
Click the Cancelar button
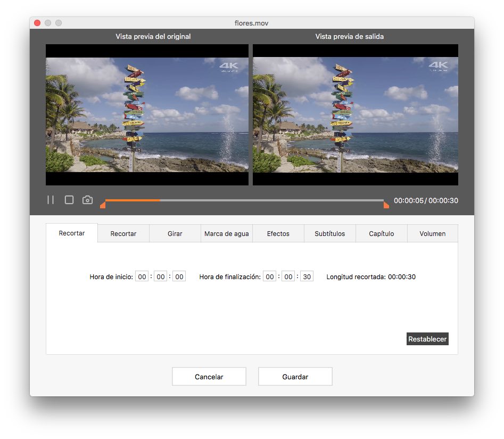(x=209, y=376)
